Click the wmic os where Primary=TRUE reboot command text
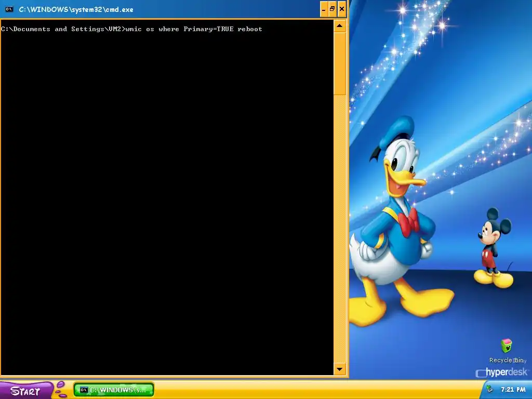 point(194,29)
